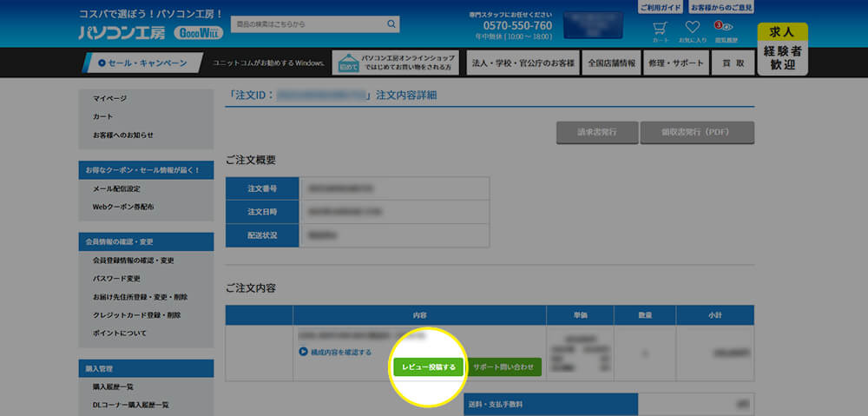Viewport: 868px width, 416px height.
Task: Open カート in sidebar
Action: 103,116
